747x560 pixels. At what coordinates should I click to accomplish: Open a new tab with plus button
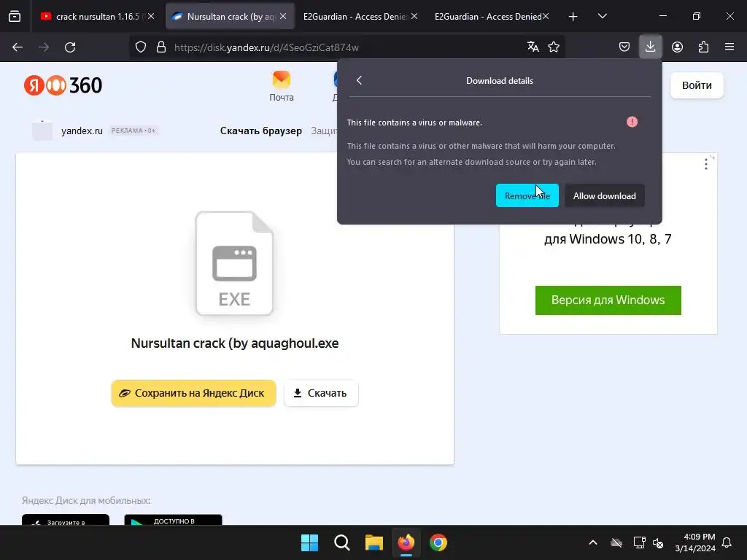(x=573, y=17)
